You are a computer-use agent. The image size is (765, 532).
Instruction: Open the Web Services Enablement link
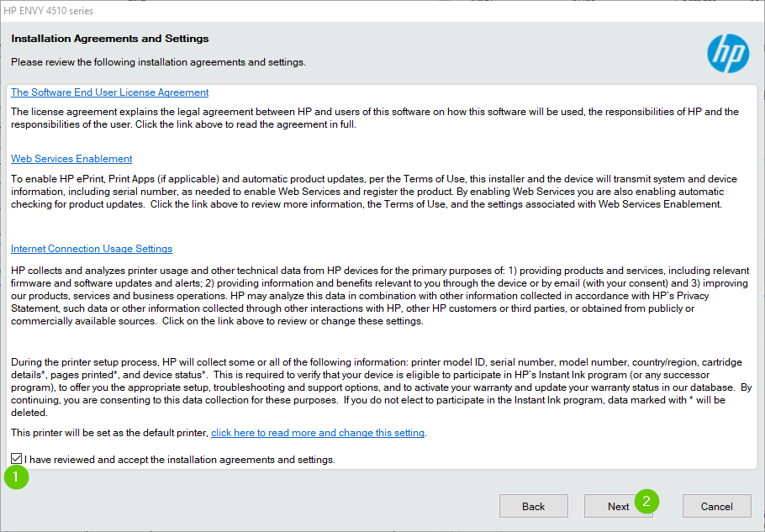pyautogui.click(x=71, y=158)
